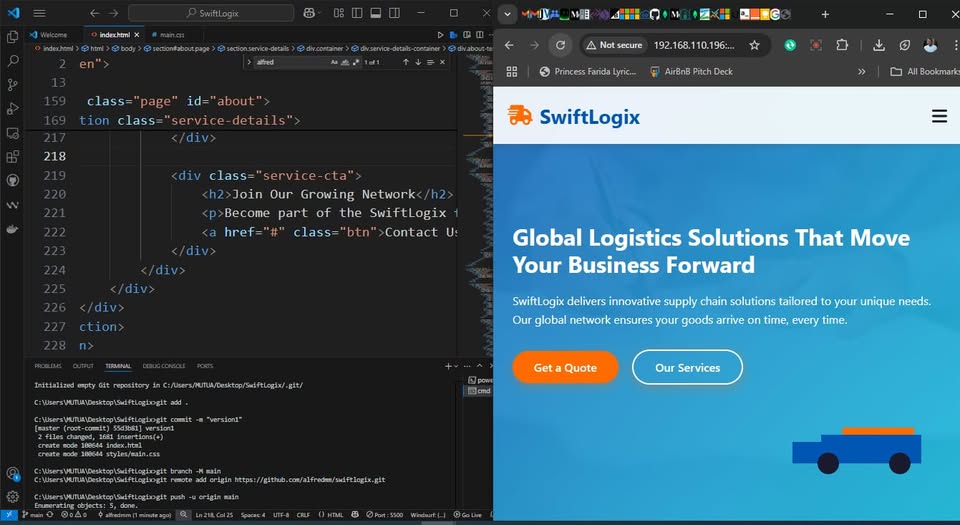Image resolution: width=960 pixels, height=525 pixels.
Task: Open the UTF-8 encoding picker
Action: pos(280,515)
